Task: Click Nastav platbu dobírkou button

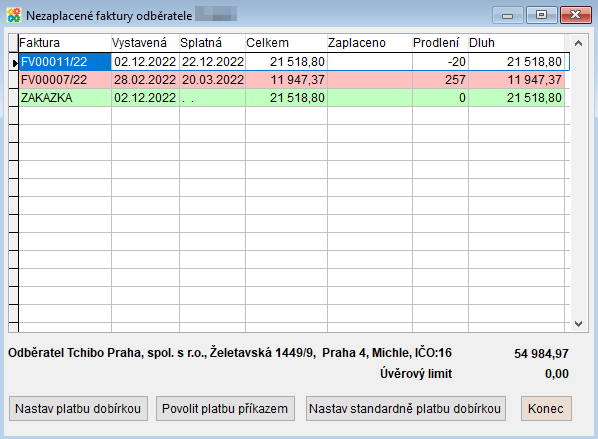Action: click(x=78, y=408)
